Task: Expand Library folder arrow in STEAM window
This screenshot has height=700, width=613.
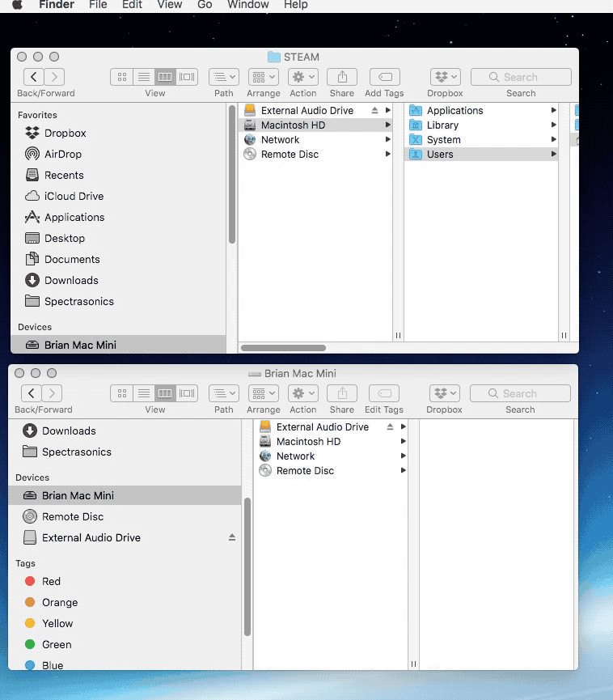Action: [x=553, y=125]
